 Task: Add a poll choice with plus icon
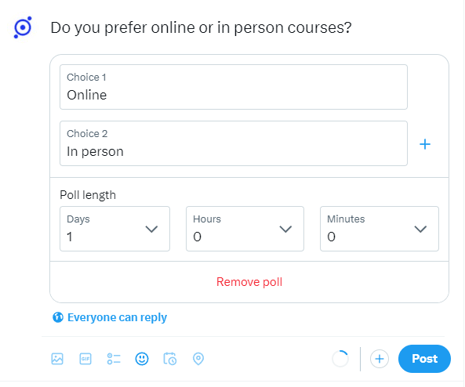pos(425,144)
